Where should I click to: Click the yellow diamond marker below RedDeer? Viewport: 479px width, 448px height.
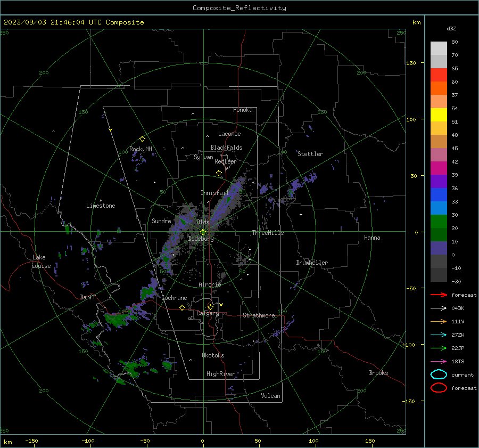coord(219,173)
